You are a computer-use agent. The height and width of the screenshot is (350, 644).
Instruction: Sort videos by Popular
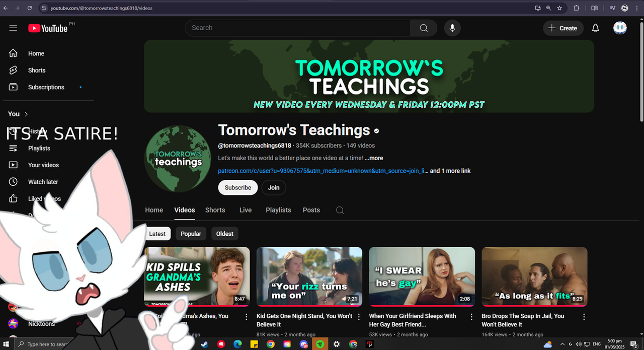coord(191,234)
